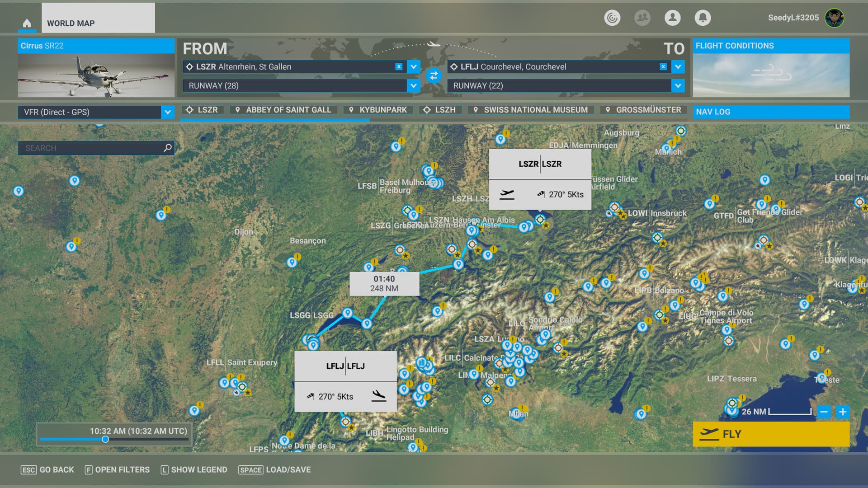Click the community friends icon

tap(642, 18)
